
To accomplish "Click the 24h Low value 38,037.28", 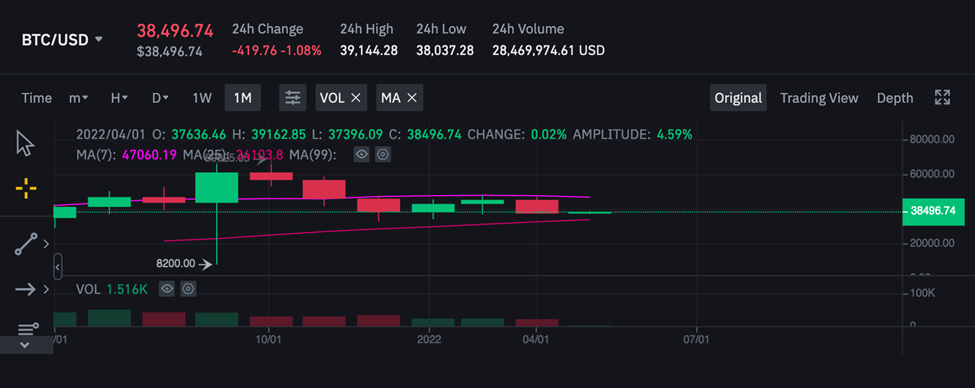I will point(445,51).
